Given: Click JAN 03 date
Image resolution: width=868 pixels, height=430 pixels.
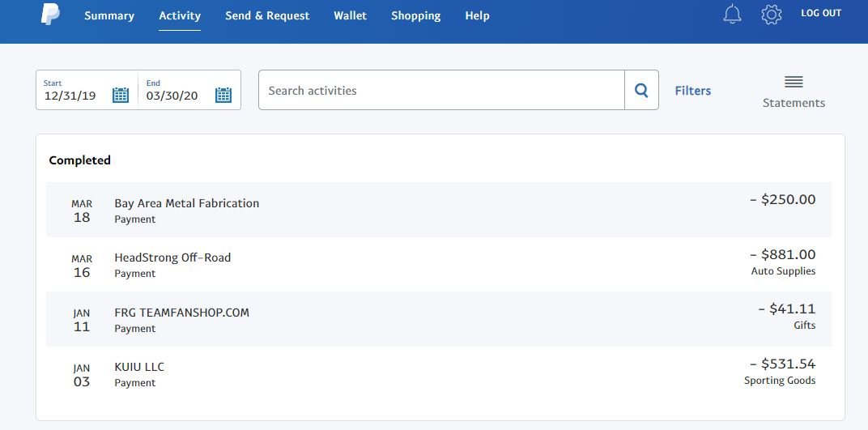Looking at the screenshot, I should (x=82, y=375).
